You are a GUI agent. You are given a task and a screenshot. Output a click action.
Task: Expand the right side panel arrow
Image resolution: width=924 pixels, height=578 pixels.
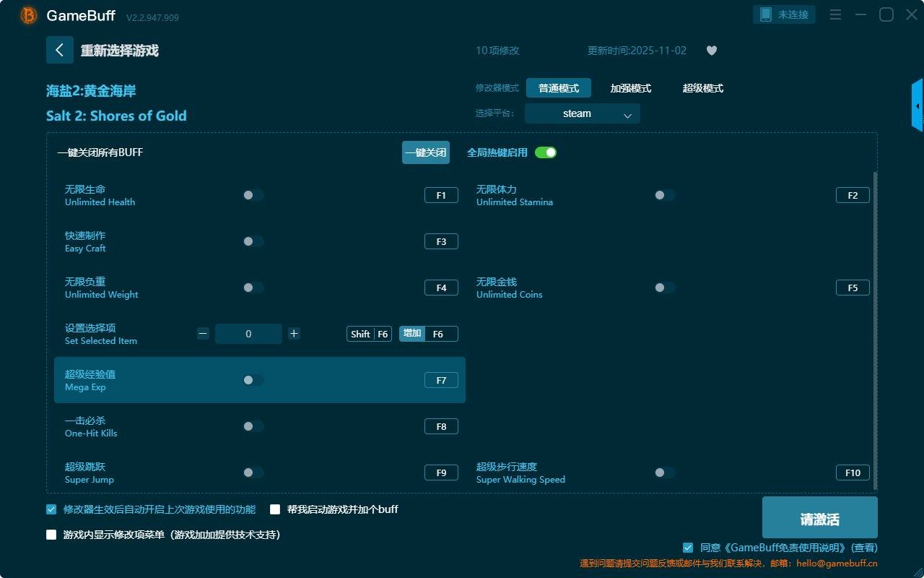pyautogui.click(x=917, y=106)
